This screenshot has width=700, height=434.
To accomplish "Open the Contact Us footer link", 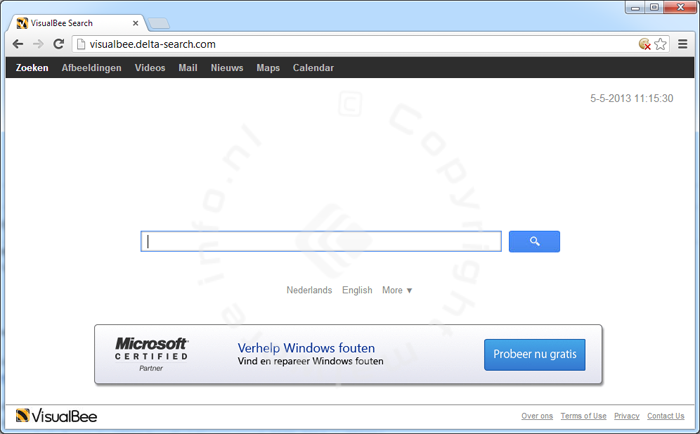I will pos(666,416).
